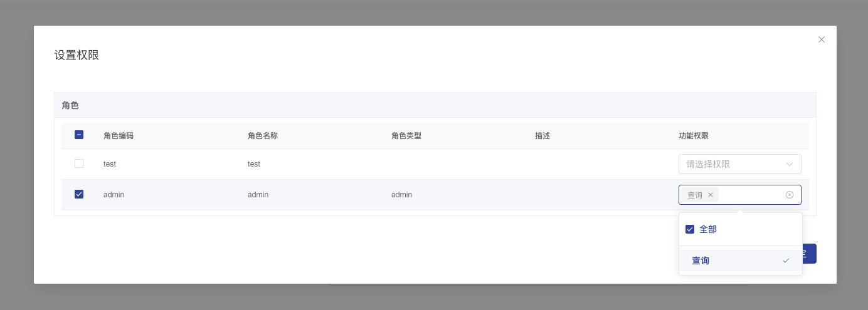This screenshot has width=868, height=310.
Task: Clear admin permissions with circle-x icon
Action: coord(790,195)
